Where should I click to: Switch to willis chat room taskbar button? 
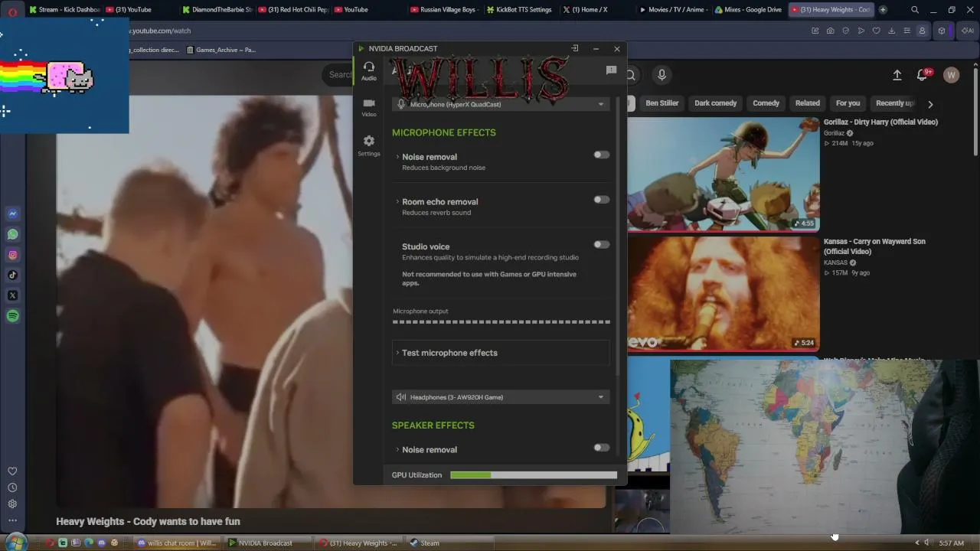pos(177,543)
